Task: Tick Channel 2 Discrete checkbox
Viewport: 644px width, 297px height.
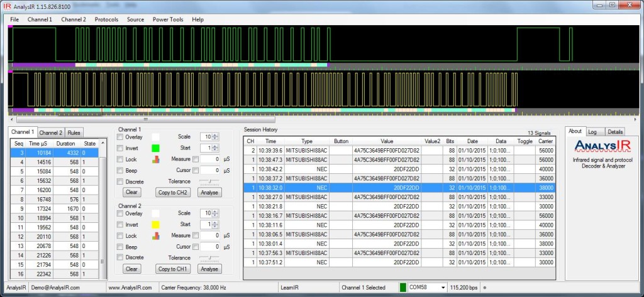Action: (120, 257)
